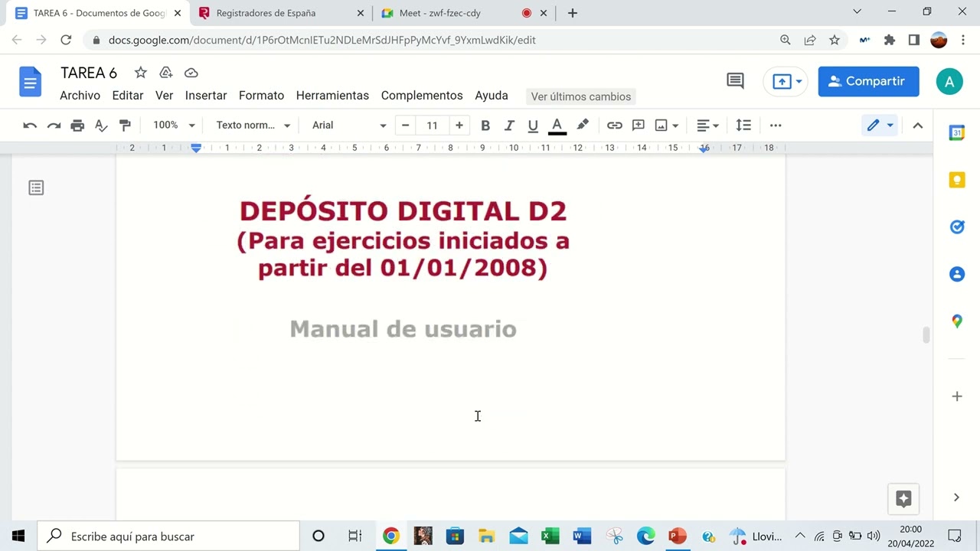The width and height of the screenshot is (980, 551).
Task: Open Excel from the taskbar
Action: point(550,536)
